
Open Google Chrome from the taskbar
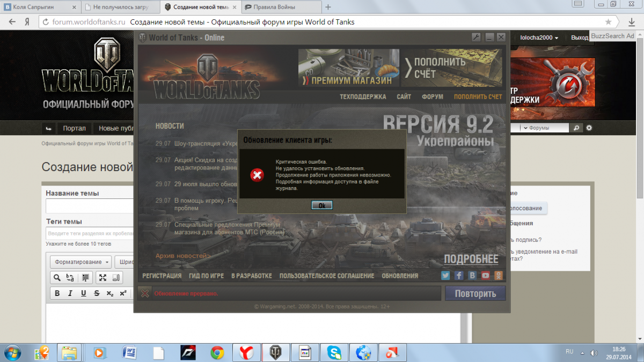[217, 352]
